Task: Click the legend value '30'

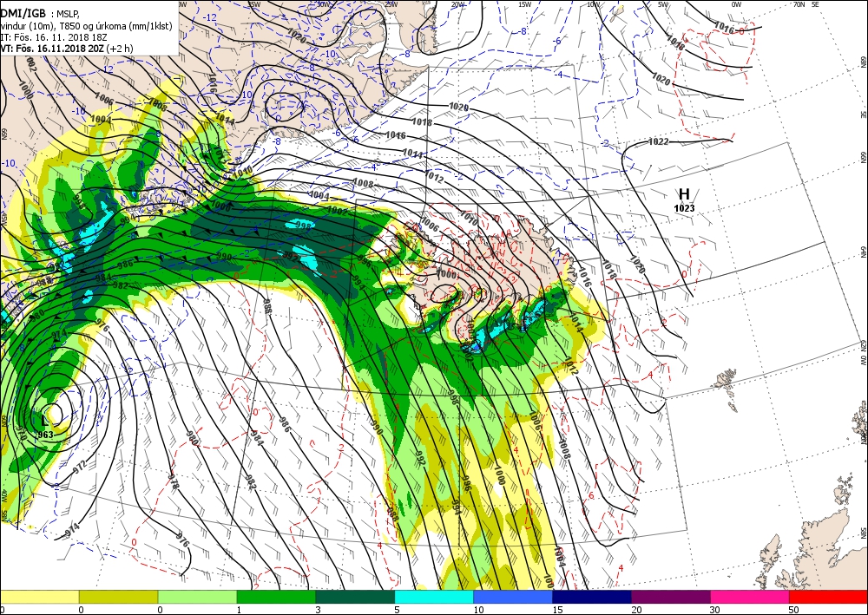Action: point(715,610)
